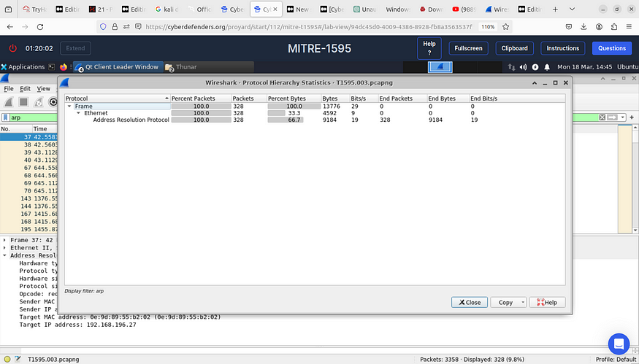Click the notification bell icon in the panel
The width and height of the screenshot is (639, 364).
click(x=547, y=67)
